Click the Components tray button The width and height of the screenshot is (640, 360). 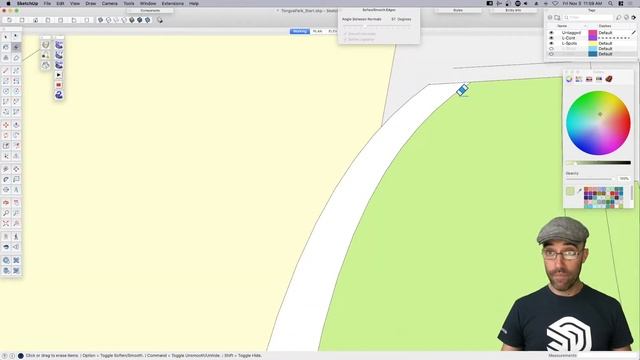point(150,11)
